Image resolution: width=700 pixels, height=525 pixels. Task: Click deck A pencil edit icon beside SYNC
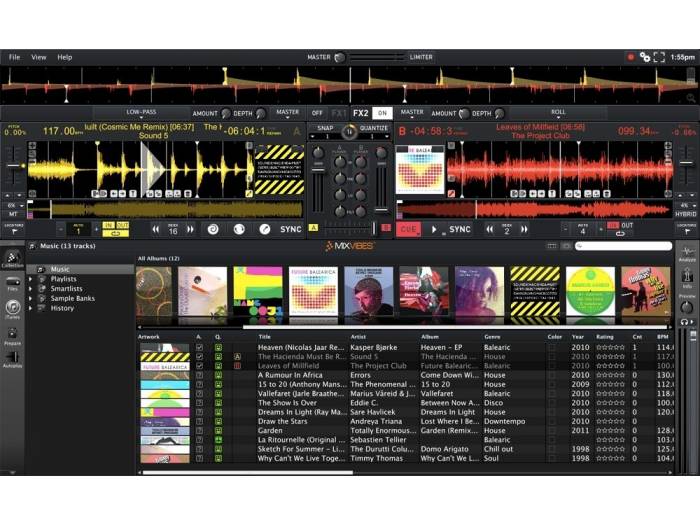[265, 229]
